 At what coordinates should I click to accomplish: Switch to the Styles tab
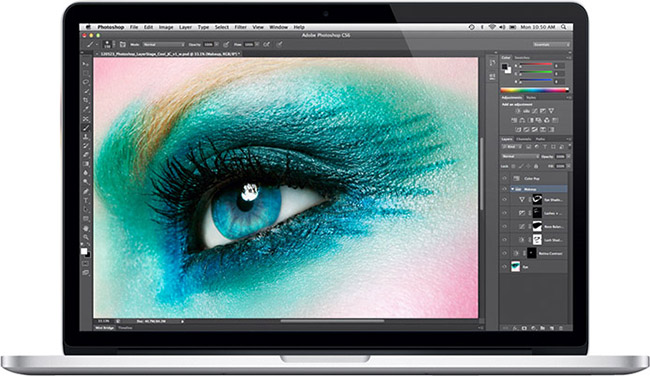[x=531, y=98]
